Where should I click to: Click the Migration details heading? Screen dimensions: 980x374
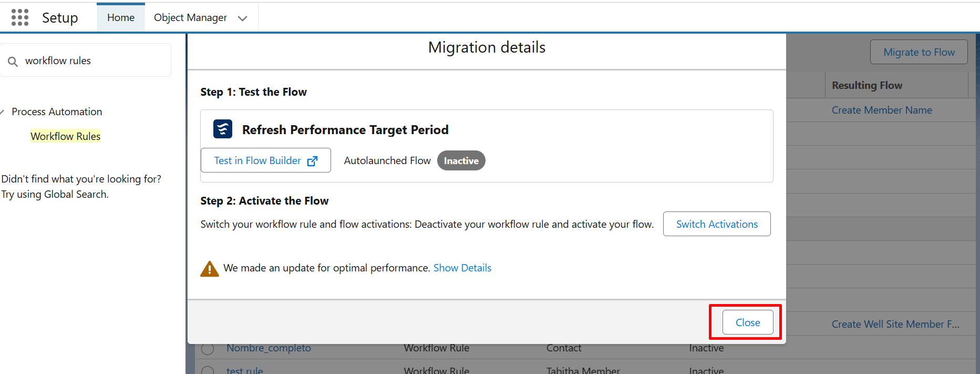click(x=487, y=47)
